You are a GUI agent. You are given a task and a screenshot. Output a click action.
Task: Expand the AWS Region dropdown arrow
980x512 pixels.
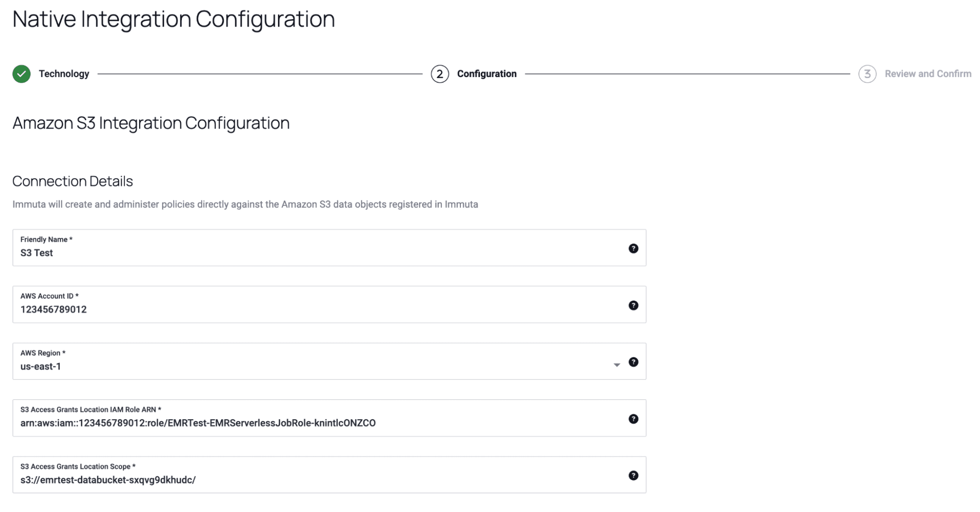617,365
